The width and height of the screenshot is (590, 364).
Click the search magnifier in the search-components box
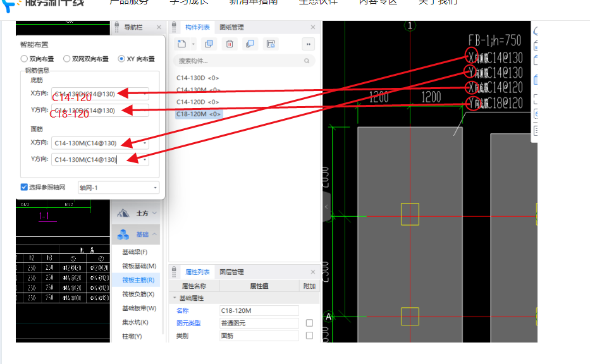point(307,61)
